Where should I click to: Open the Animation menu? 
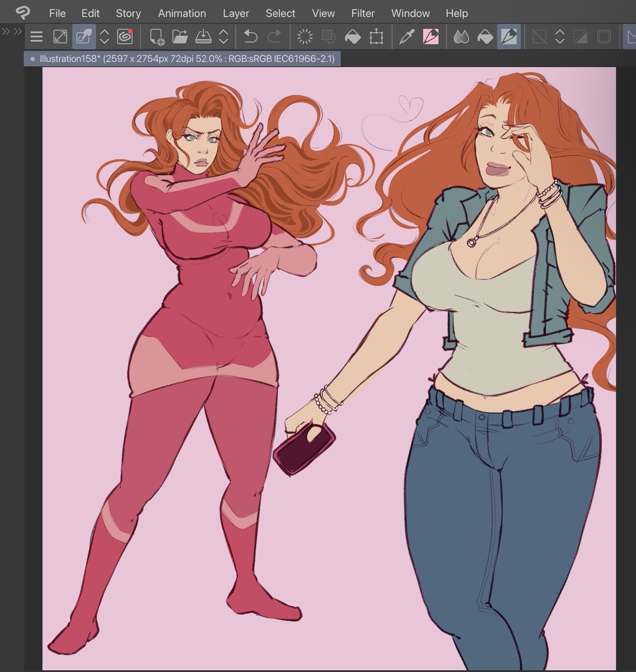182,13
